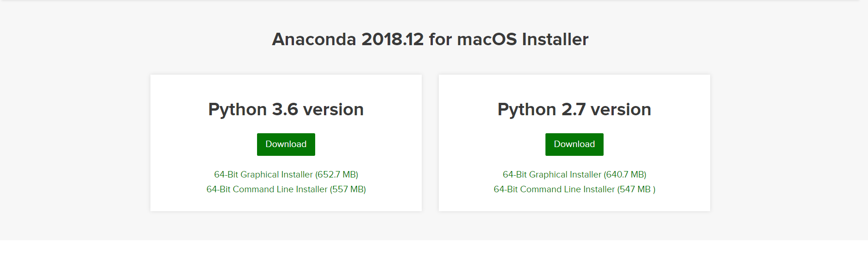Click the word "macOS" in the title
The height and width of the screenshot is (272, 868).
tap(487, 40)
